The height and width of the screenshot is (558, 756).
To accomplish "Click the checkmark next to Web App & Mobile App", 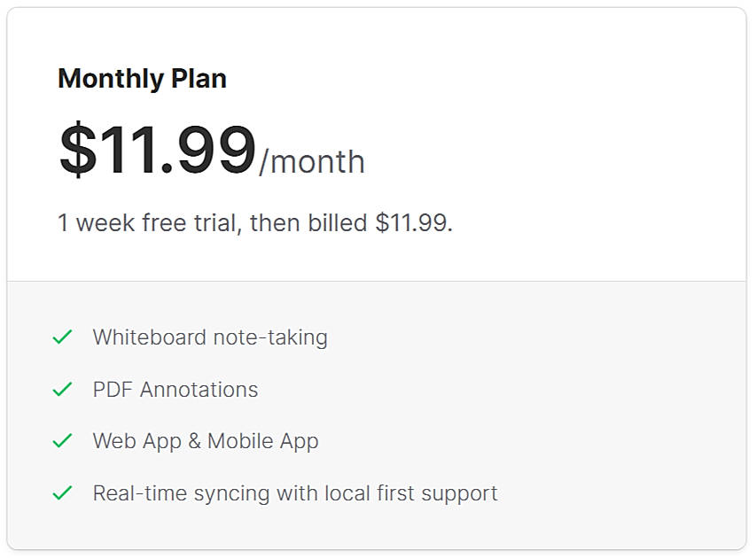I will tap(61, 441).
